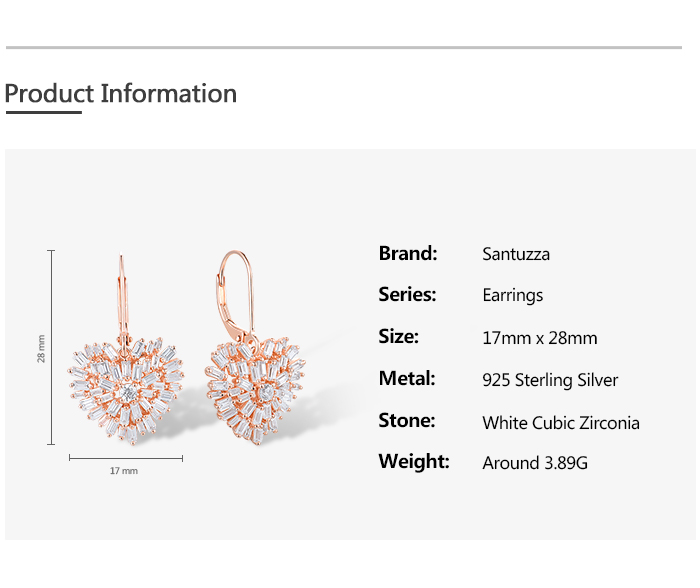Select the 925 Sterling Silver text
Image resolution: width=700 pixels, height=588 pixels.
tap(550, 380)
